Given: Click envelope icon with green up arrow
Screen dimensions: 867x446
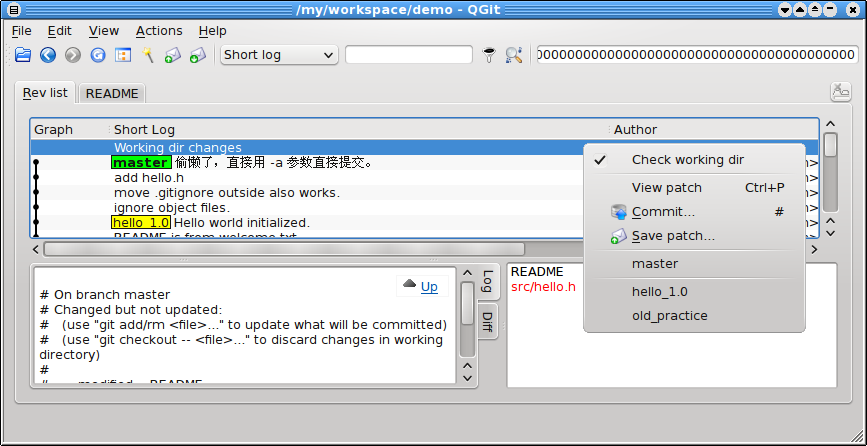Looking at the screenshot, I should pyautogui.click(x=173, y=55).
